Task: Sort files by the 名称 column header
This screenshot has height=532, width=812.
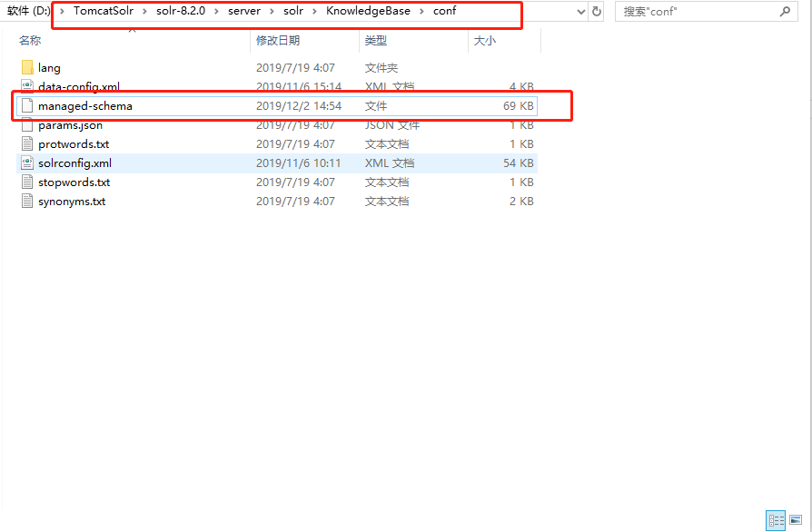Action: (x=31, y=41)
